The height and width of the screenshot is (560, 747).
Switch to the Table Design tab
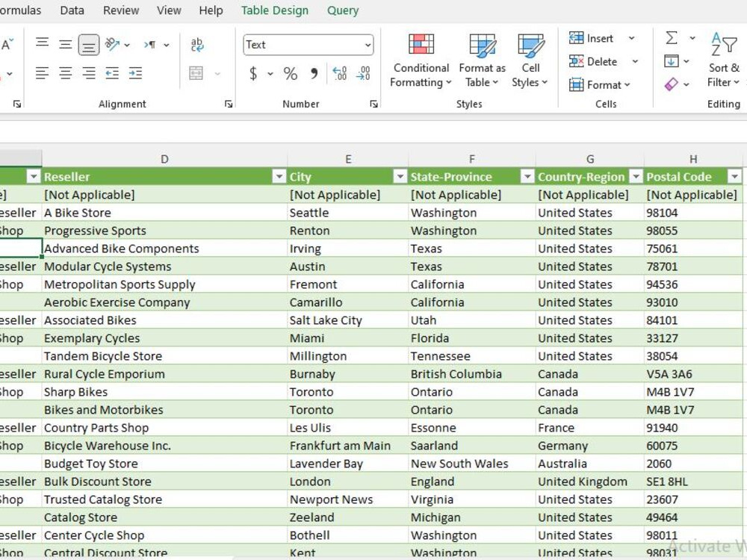pyautogui.click(x=274, y=10)
